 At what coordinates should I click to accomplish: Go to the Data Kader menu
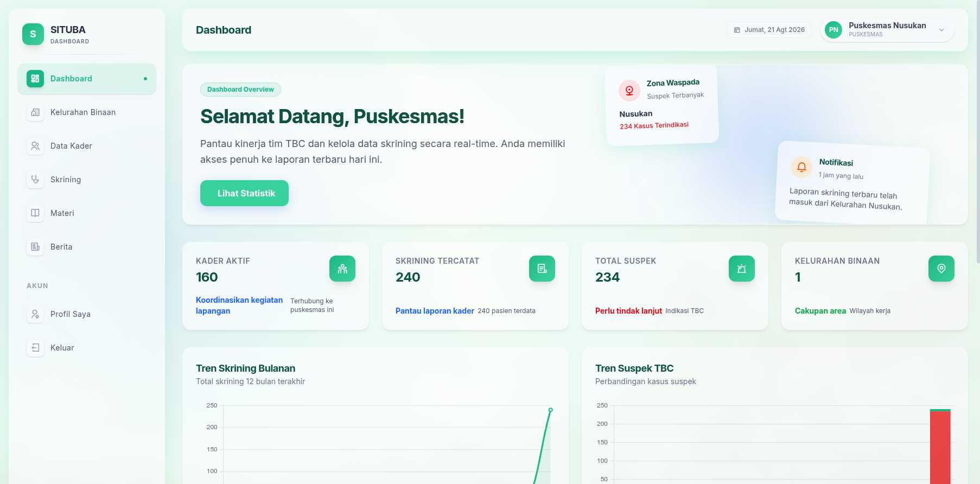(87, 146)
